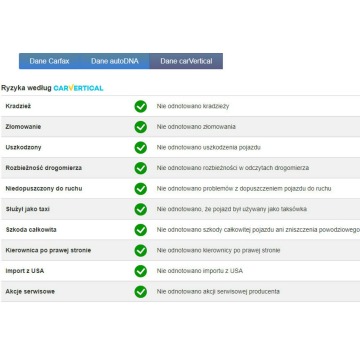
Task: Click the description about taxi usage
Action: tap(232, 209)
